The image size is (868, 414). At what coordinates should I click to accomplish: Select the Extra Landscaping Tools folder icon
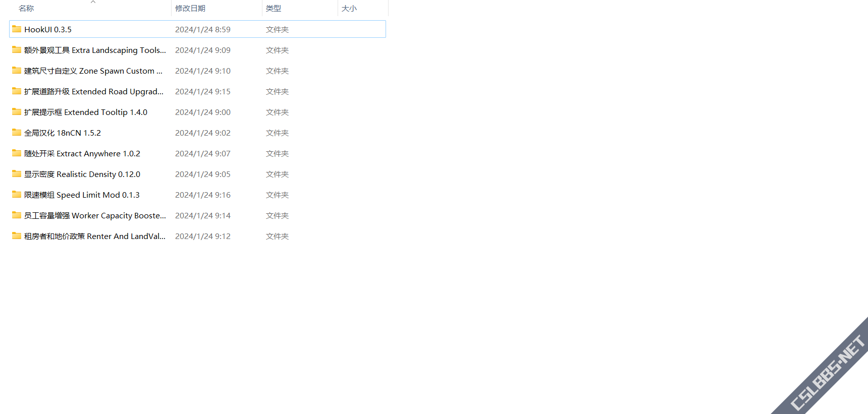(x=17, y=50)
